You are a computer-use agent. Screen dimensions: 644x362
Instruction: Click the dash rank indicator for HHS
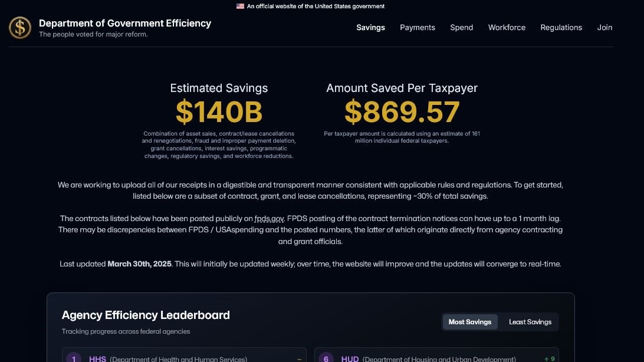(x=299, y=359)
